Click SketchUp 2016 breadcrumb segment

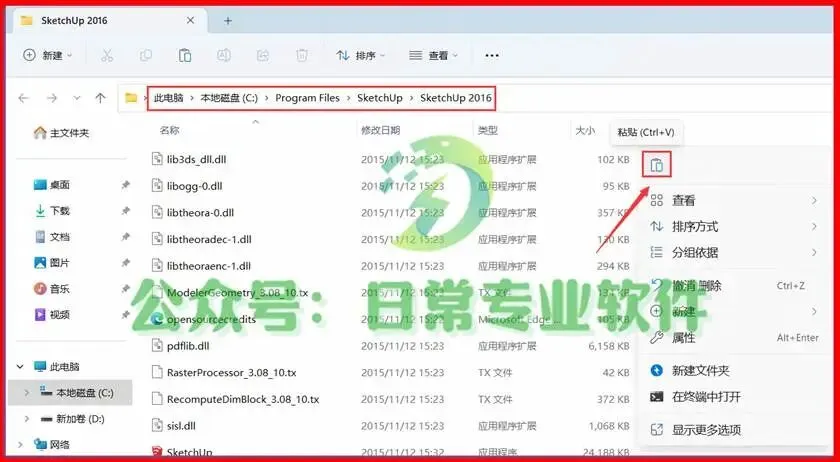pyautogui.click(x=455, y=98)
